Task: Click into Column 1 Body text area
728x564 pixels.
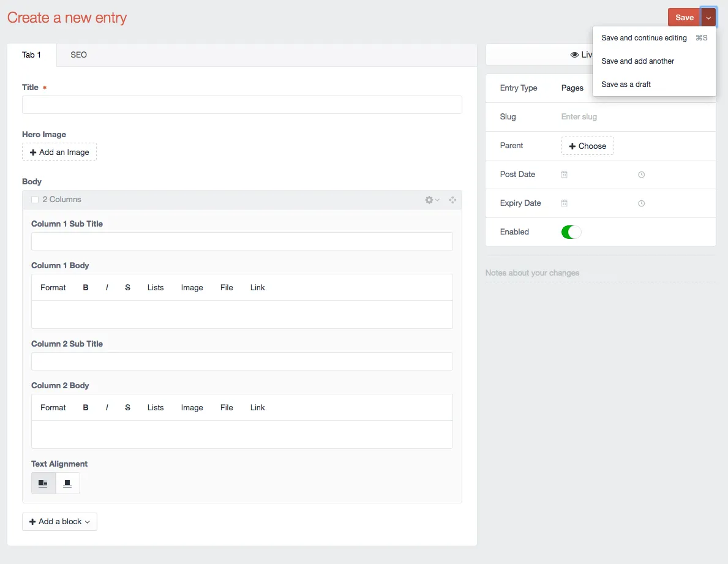Action: click(242, 314)
